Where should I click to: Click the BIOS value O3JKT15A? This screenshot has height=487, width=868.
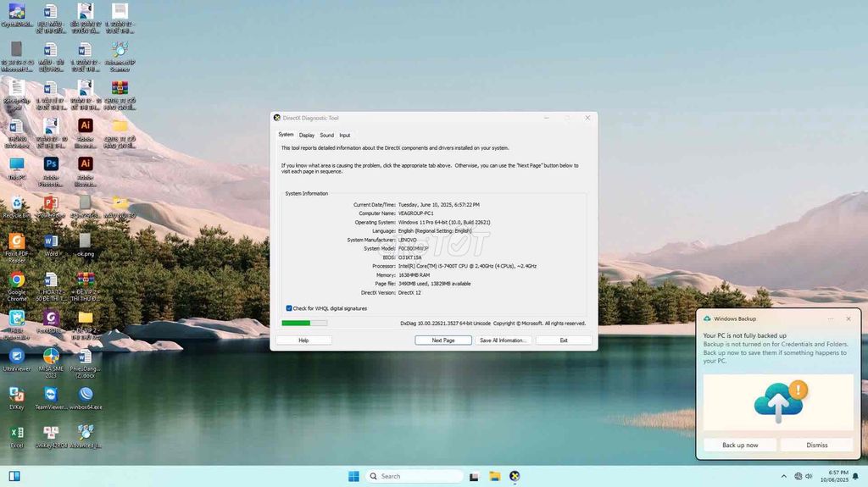click(x=409, y=257)
